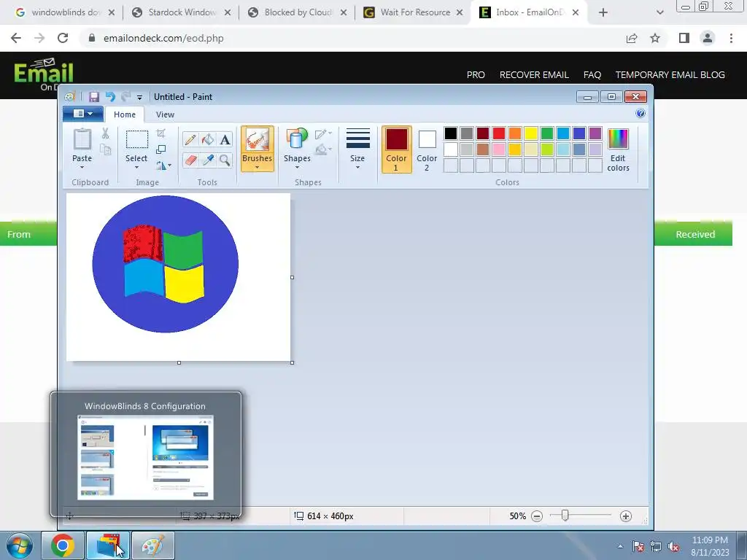Click the clock showing 11:09 PM
The height and width of the screenshot is (560, 747).
click(710, 540)
